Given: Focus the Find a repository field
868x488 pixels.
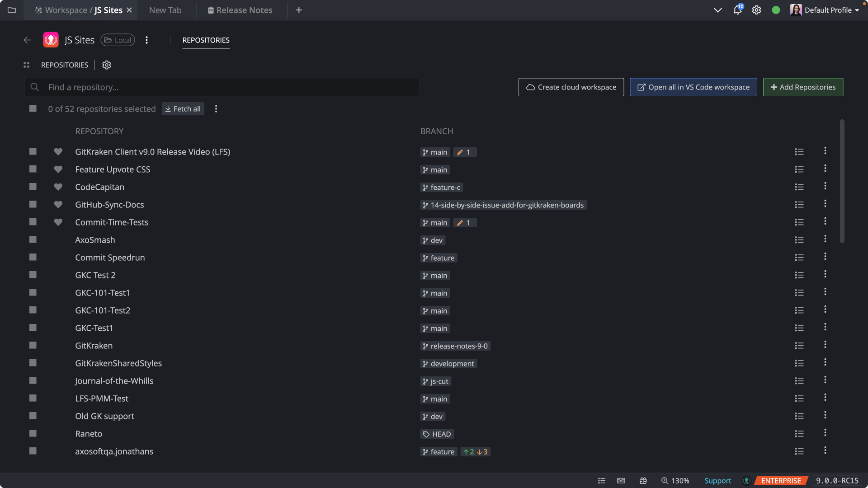Looking at the screenshot, I should coord(222,87).
